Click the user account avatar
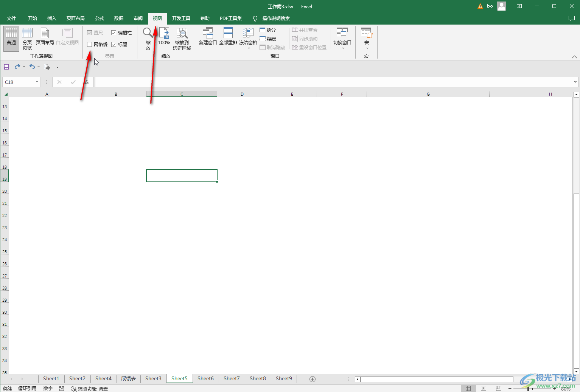580x392 pixels. tap(502, 6)
